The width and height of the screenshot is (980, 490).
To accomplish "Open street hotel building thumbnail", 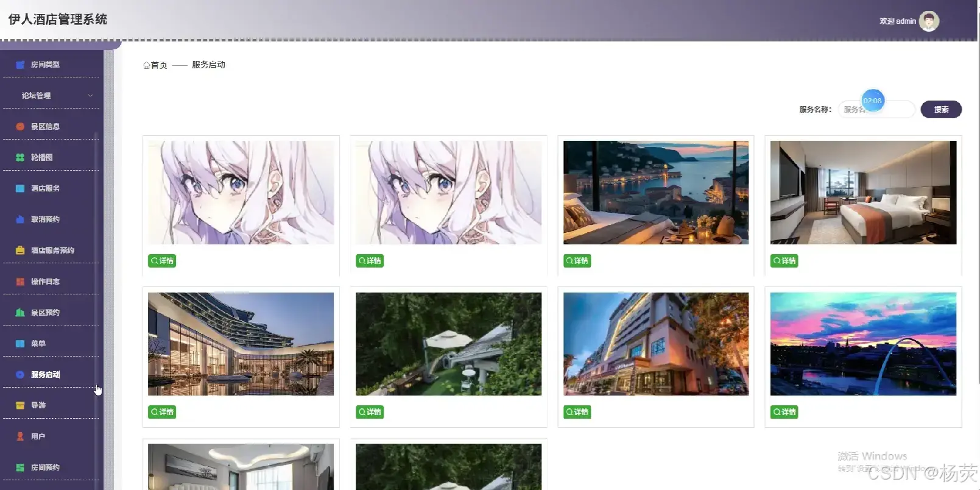I will click(x=656, y=344).
